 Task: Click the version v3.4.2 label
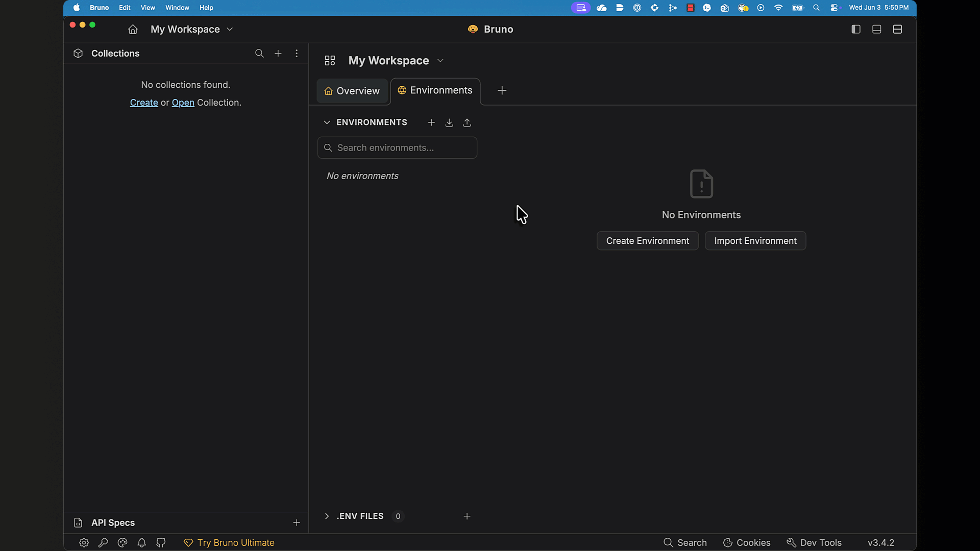[x=881, y=543]
